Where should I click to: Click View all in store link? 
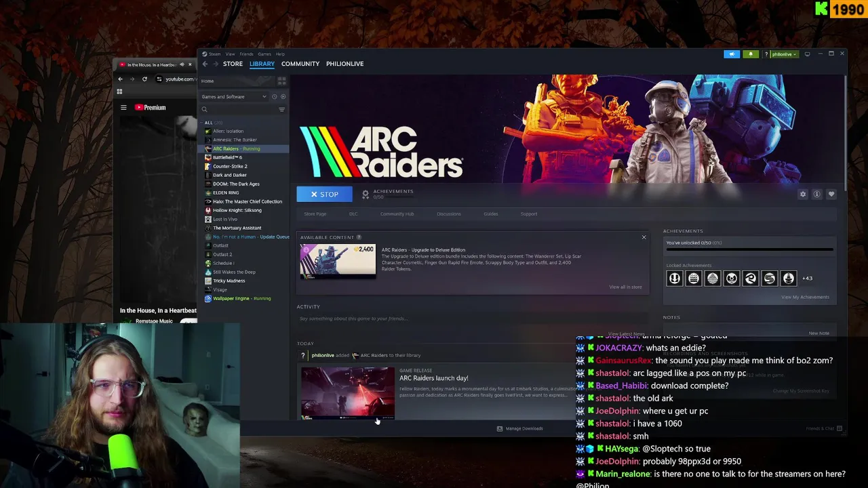tap(625, 287)
